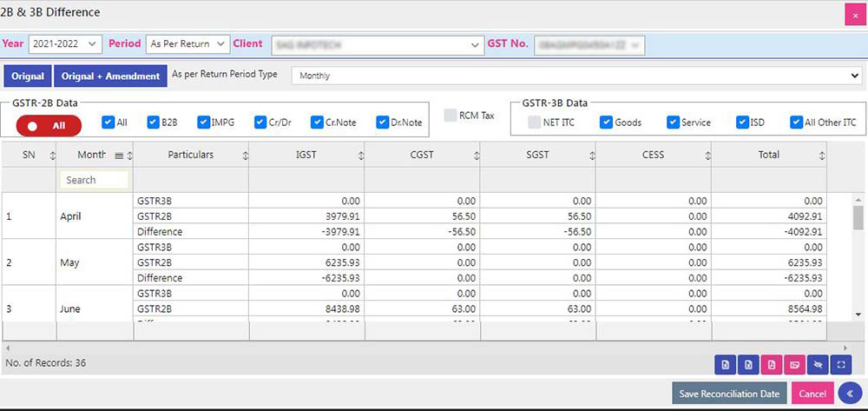Viewport: 868px width, 411px height.
Task: Open the Month column filter menu icon
Action: coord(120,156)
